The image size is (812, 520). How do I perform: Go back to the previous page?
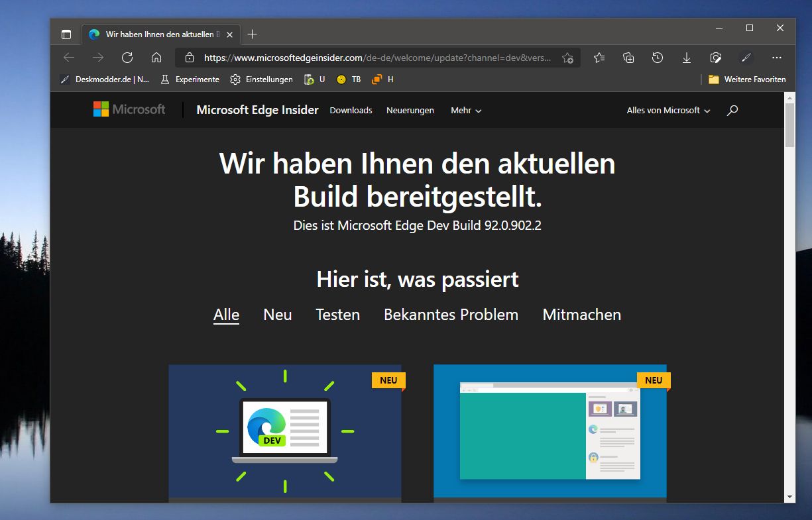pos(69,58)
